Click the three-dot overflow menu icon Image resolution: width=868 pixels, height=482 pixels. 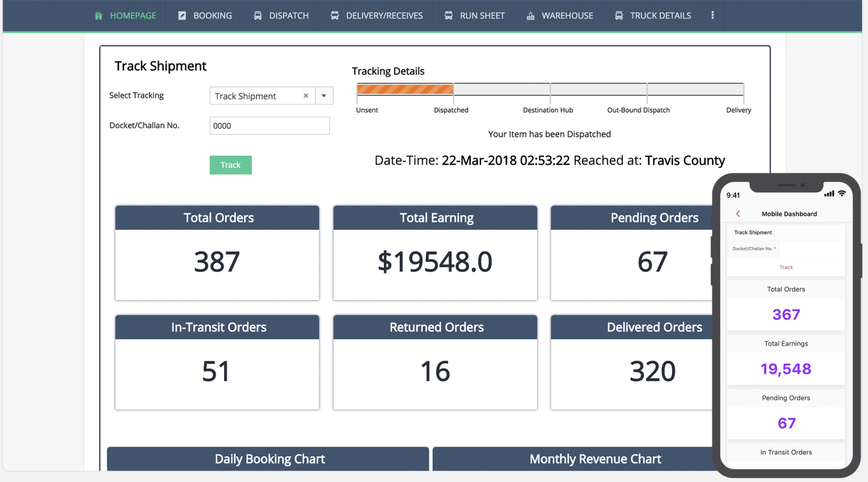point(713,15)
